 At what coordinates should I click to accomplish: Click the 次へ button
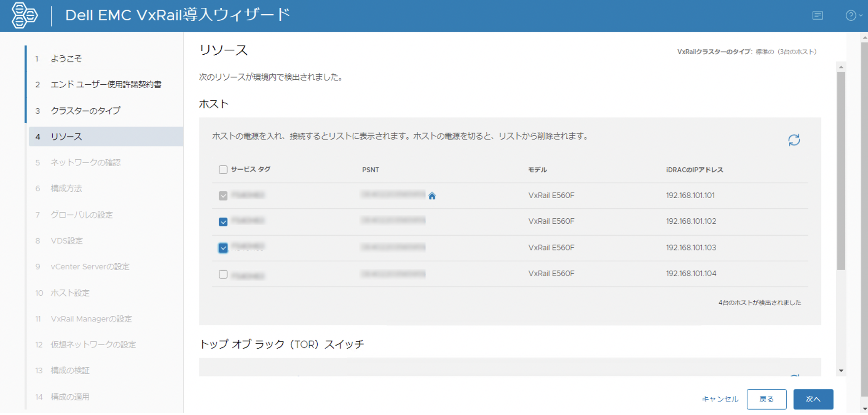click(813, 399)
